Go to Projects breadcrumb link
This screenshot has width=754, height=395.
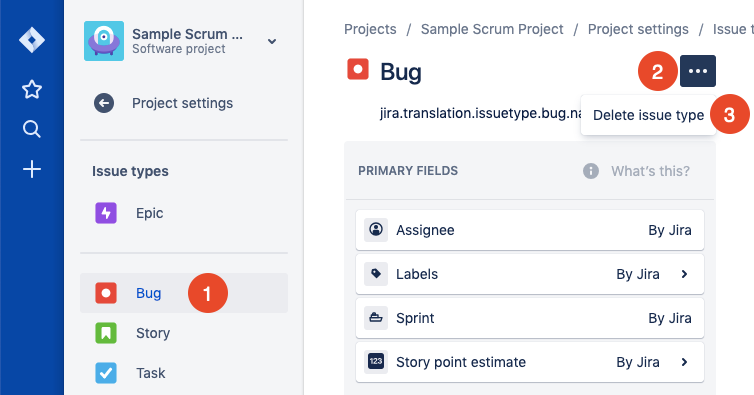click(x=370, y=29)
